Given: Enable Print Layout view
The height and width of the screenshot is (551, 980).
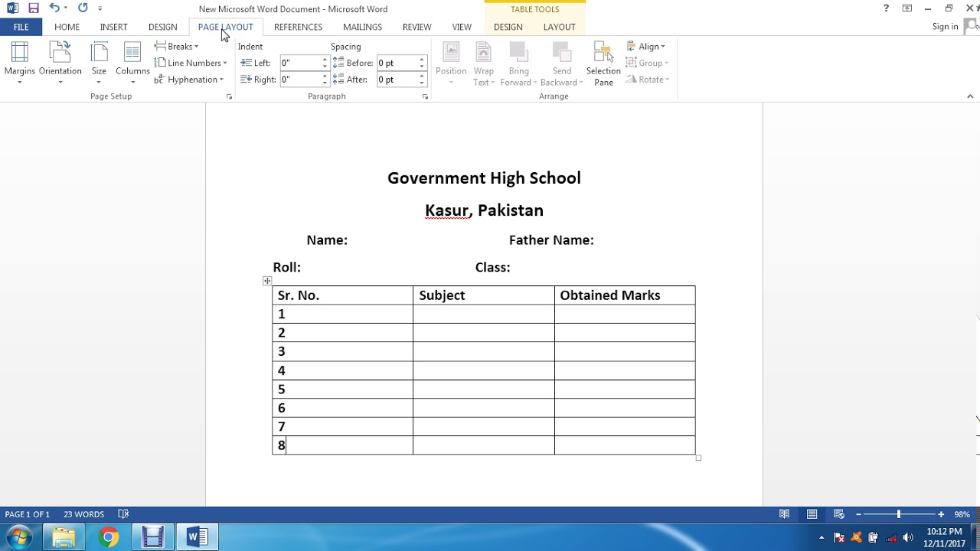Looking at the screenshot, I should [810, 514].
